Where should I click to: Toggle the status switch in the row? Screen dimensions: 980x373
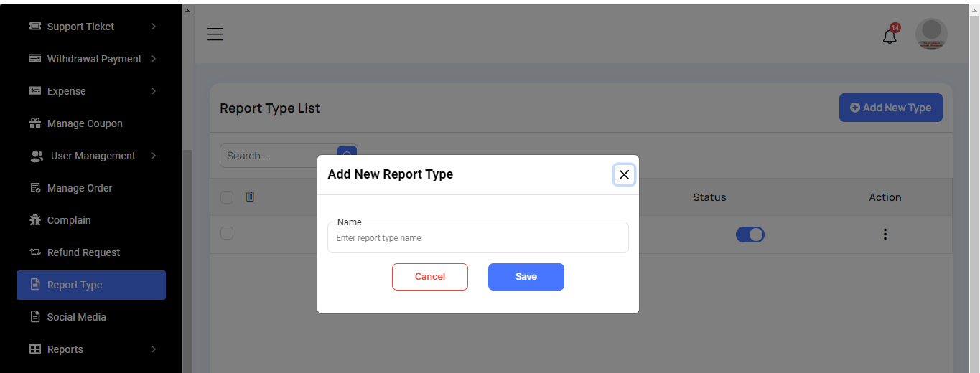750,235
